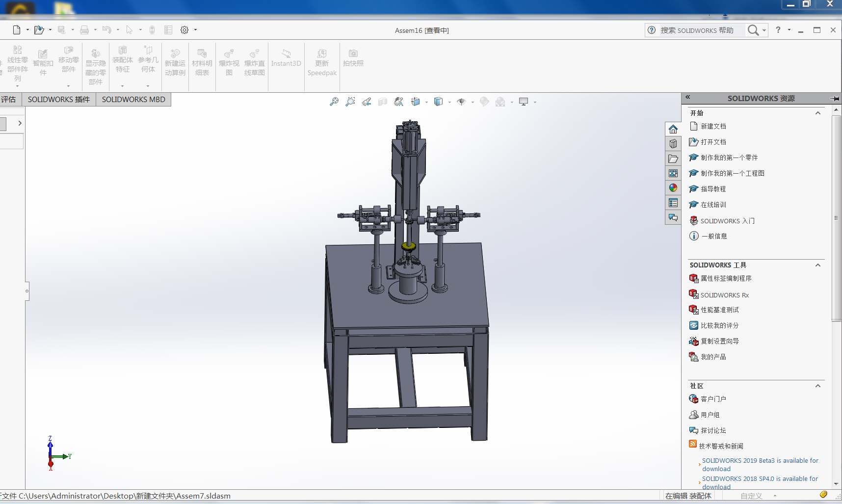This screenshot has width=842, height=504.
Task: Select the Zoom to Area tool
Action: pos(350,102)
